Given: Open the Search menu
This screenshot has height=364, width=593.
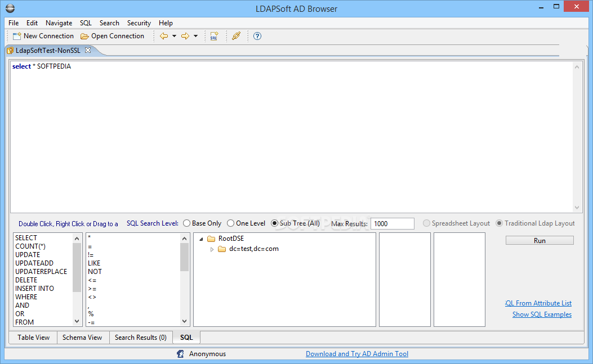Looking at the screenshot, I should tap(109, 23).
